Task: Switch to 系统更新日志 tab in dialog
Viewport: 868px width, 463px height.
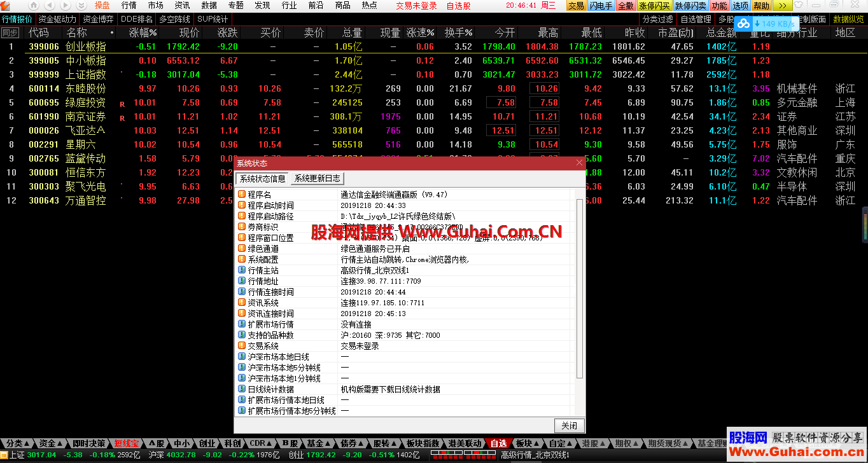Action: pos(317,179)
